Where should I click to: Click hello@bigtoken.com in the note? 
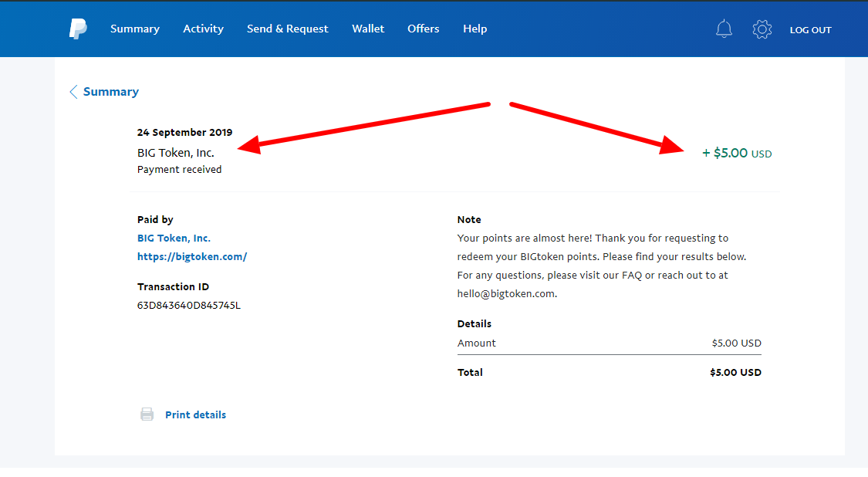pyautogui.click(x=506, y=294)
